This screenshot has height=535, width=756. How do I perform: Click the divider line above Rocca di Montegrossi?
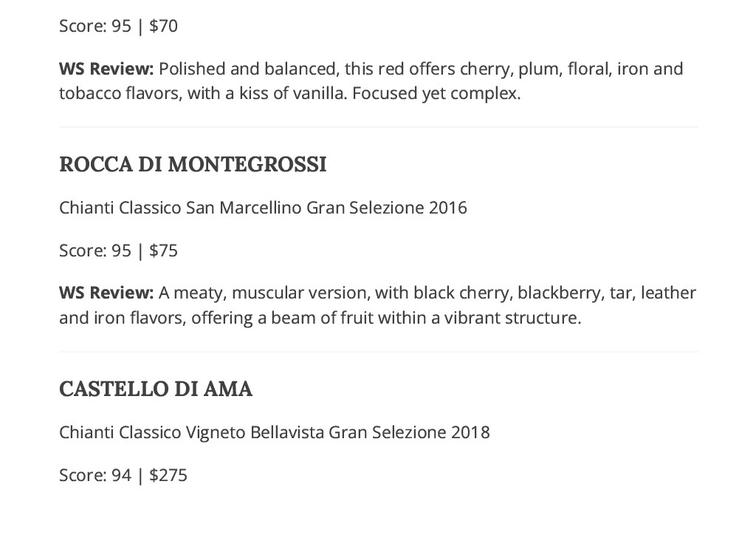tap(379, 127)
